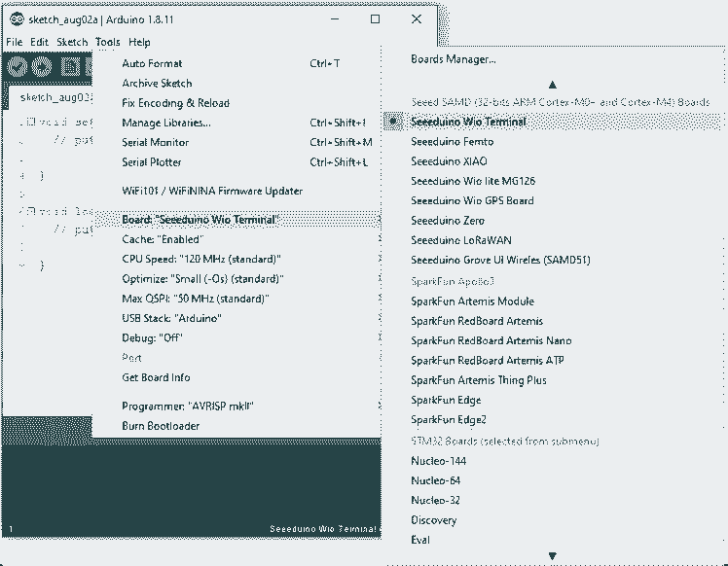
Task: Select the Nucleo-64 board
Action: [552, 480]
